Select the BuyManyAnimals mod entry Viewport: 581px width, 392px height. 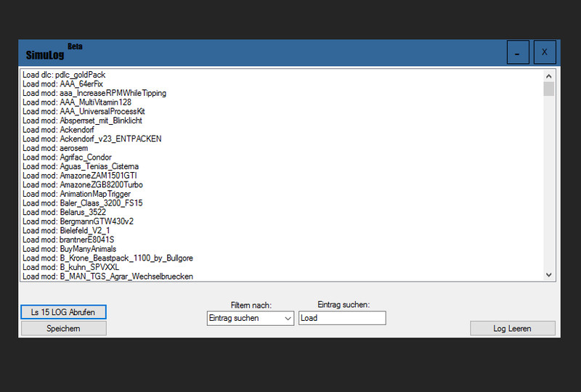[x=69, y=249]
